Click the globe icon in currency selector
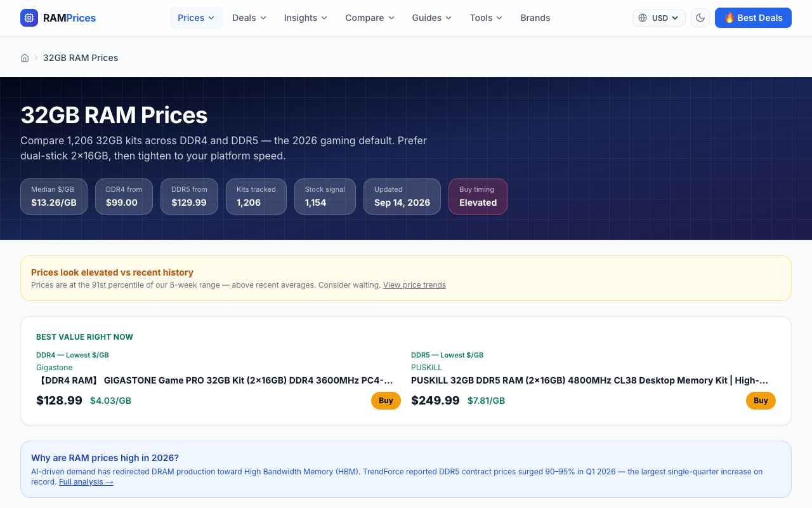 (x=643, y=18)
